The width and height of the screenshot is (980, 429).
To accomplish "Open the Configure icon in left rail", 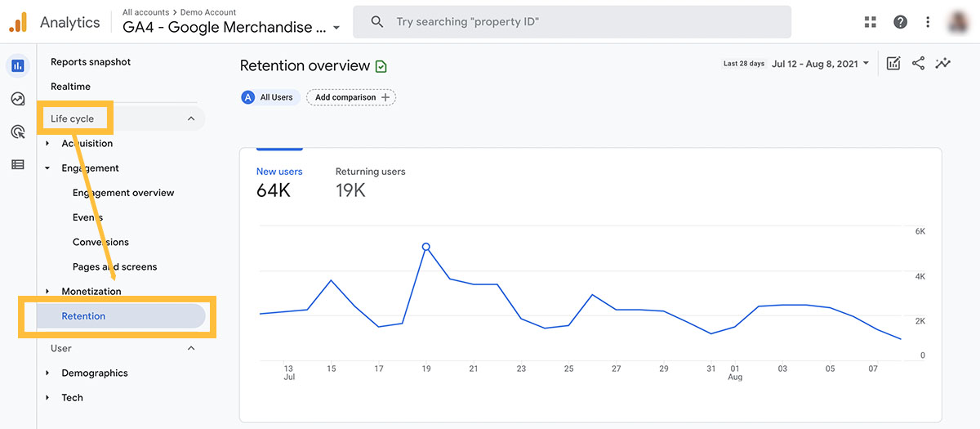I will click(x=18, y=164).
